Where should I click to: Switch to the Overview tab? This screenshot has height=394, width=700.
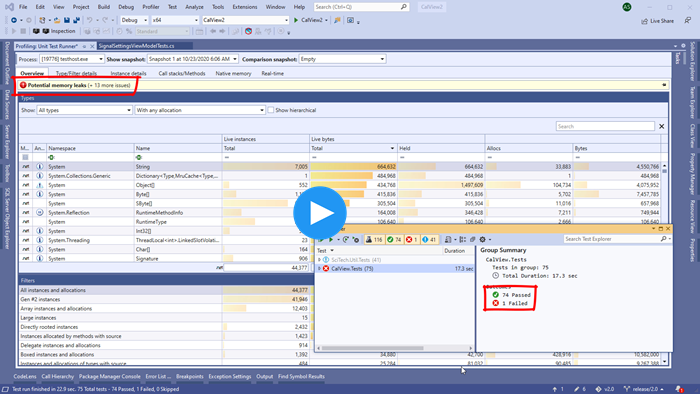pos(32,73)
